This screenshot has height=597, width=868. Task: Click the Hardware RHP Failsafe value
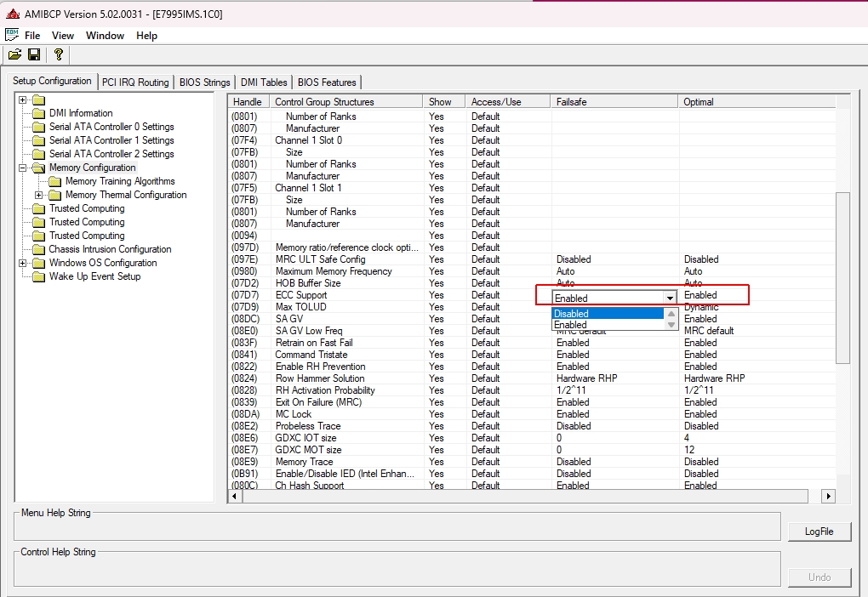click(587, 378)
